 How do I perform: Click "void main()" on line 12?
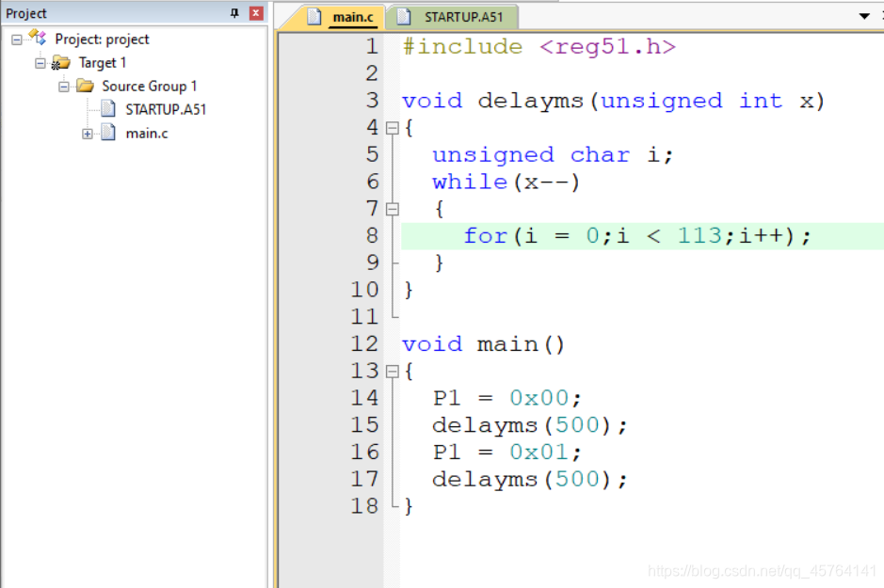483,344
